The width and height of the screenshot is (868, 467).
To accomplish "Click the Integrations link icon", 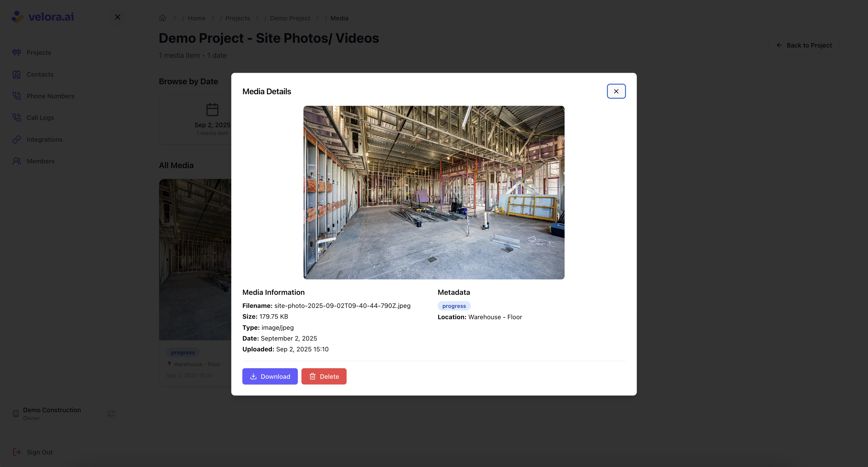I will coord(17,139).
